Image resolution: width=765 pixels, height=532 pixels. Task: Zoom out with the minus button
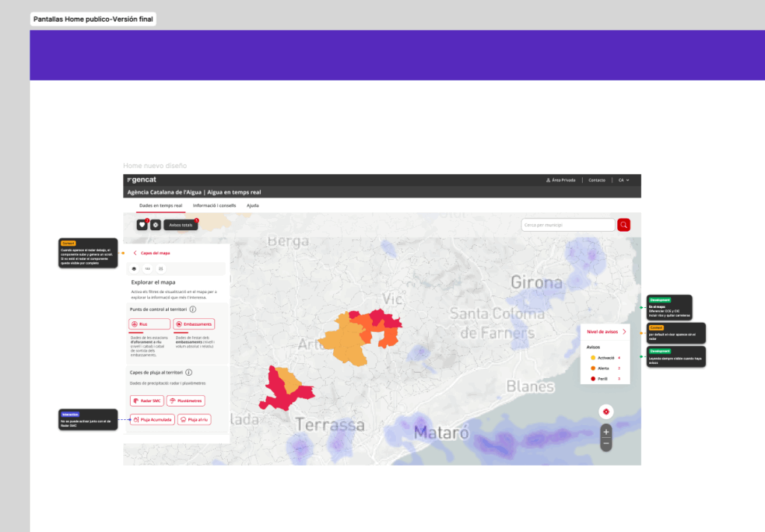pos(606,444)
